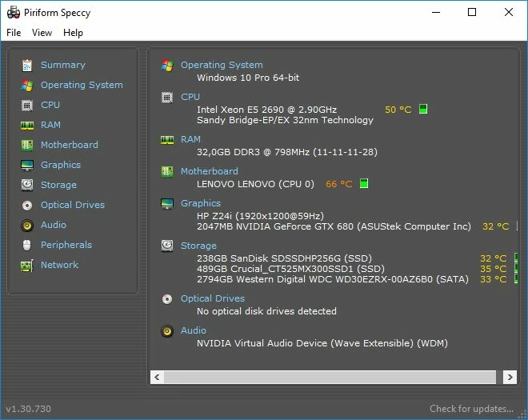Image resolution: width=528 pixels, height=420 pixels.
Task: Click the Audio speaker icon in summary pane
Action: [167, 331]
